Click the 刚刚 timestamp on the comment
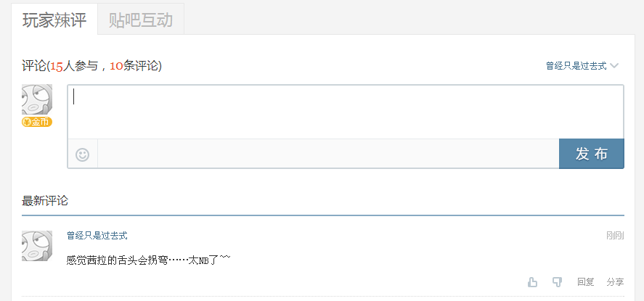Screen dimensions: 644x301 (615, 236)
